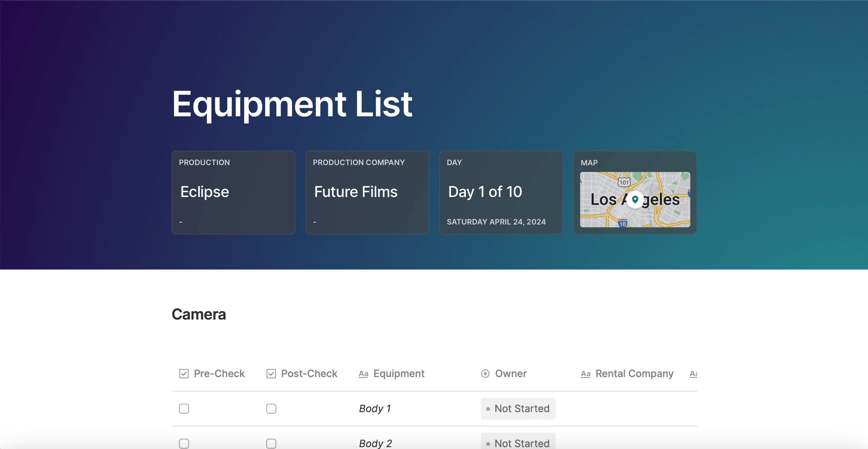This screenshot has height=449, width=868.
Task: Select the Eclipse production value
Action: (x=204, y=192)
